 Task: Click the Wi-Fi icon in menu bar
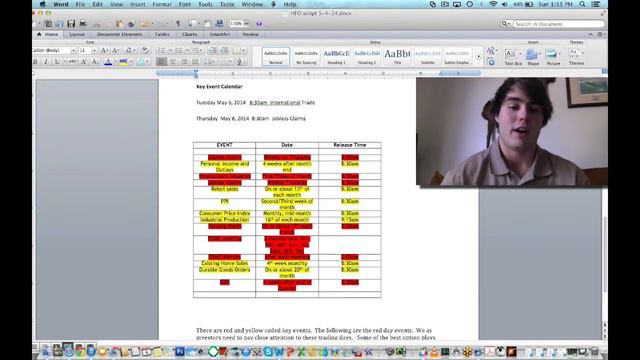(493, 4)
